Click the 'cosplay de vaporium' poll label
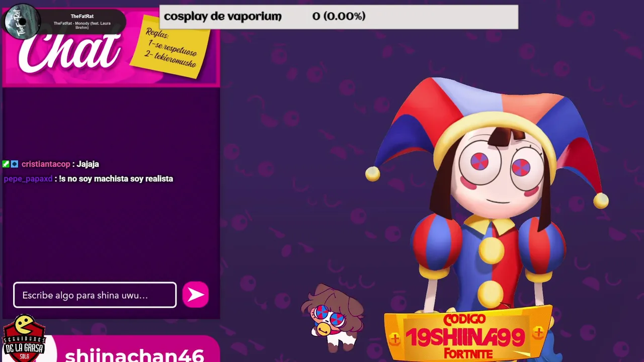The width and height of the screenshot is (644, 362). (x=222, y=16)
